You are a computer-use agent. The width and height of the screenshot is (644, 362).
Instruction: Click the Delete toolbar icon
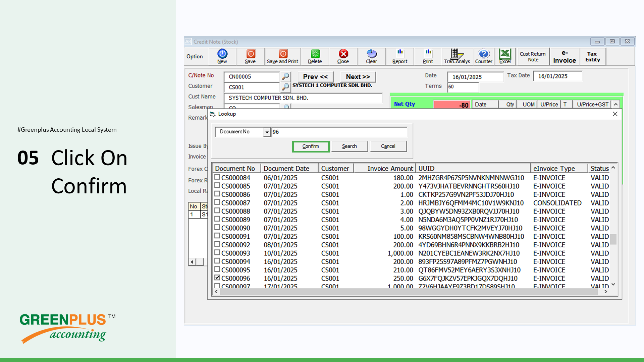pyautogui.click(x=315, y=56)
